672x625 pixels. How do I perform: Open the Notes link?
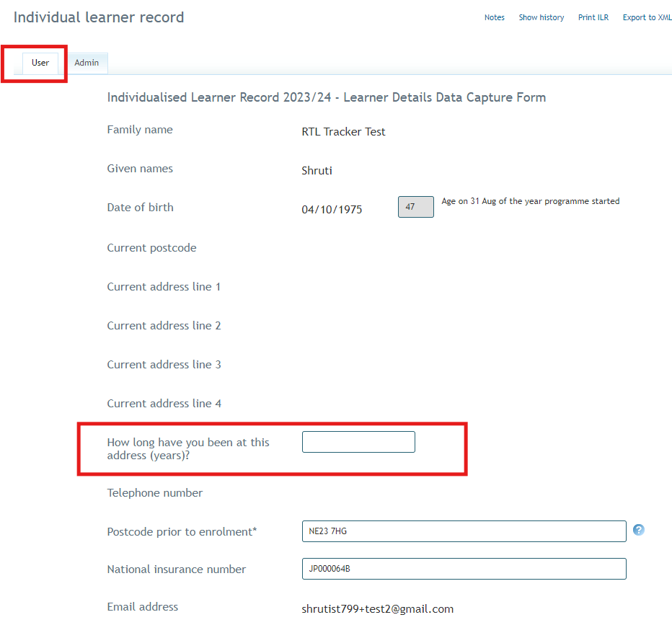(494, 17)
